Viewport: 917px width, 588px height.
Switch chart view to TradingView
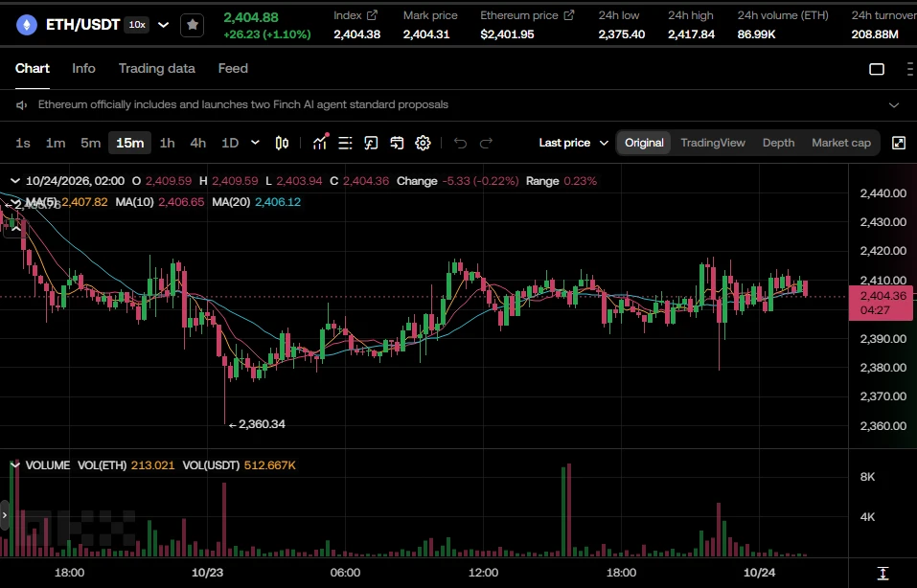coord(713,144)
